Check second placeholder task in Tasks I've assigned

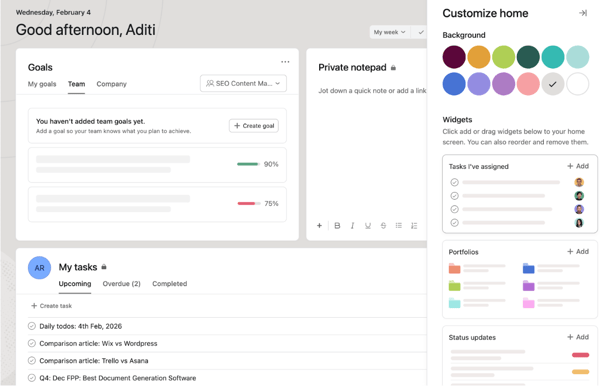(454, 196)
